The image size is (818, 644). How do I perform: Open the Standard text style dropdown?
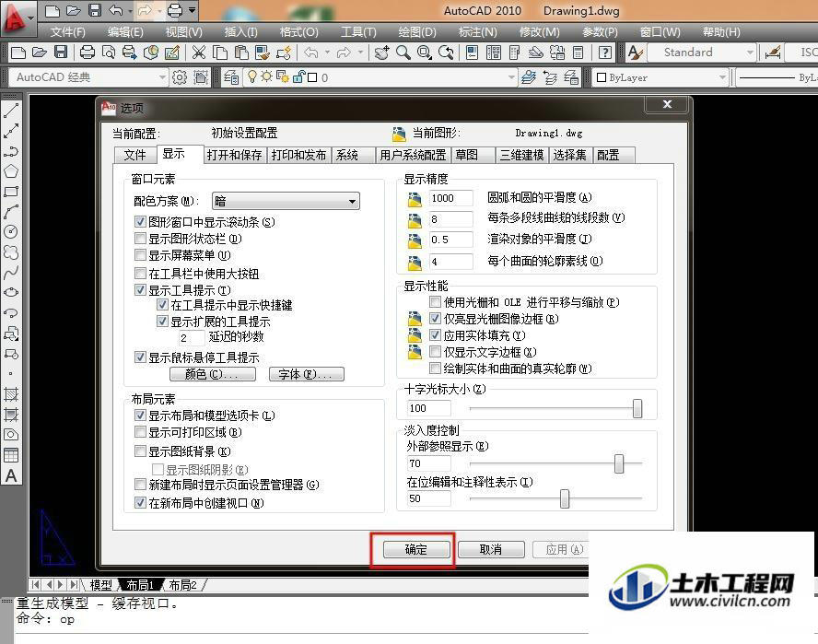click(701, 53)
